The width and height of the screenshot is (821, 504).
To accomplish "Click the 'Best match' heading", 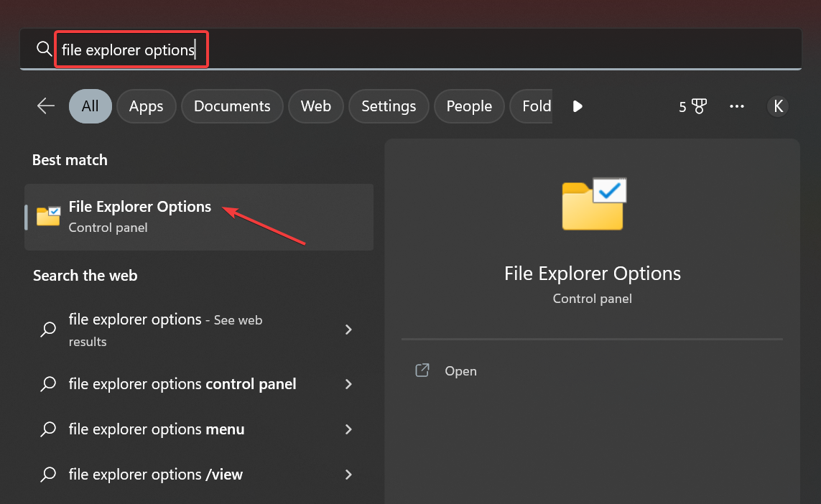I will pyautogui.click(x=70, y=159).
